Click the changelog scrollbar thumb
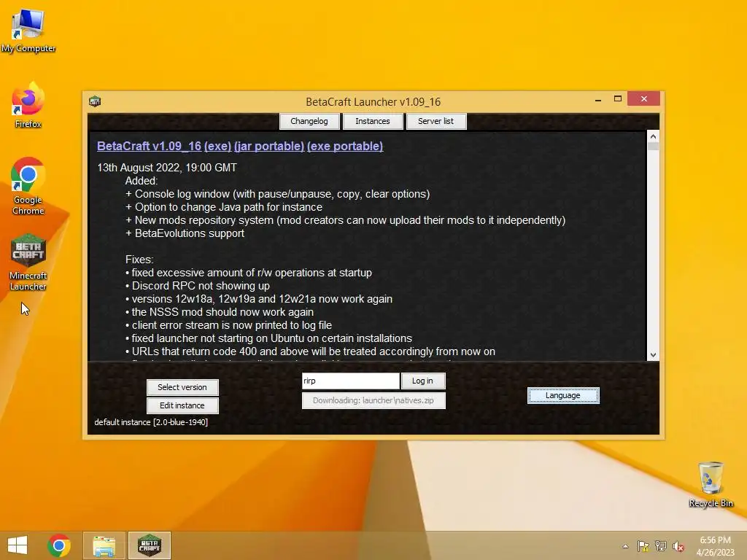The width and height of the screenshot is (747, 560). [653, 147]
